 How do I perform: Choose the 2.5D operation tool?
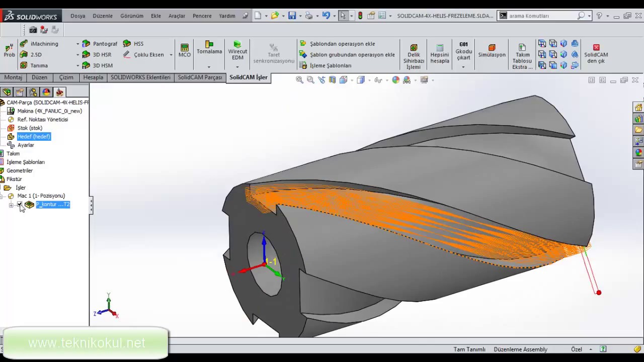pyautogui.click(x=31, y=55)
